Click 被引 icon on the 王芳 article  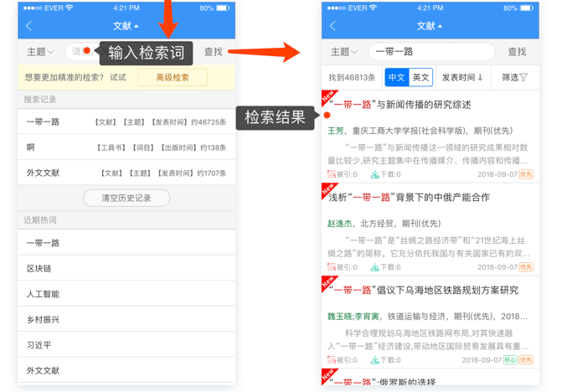tap(332, 174)
